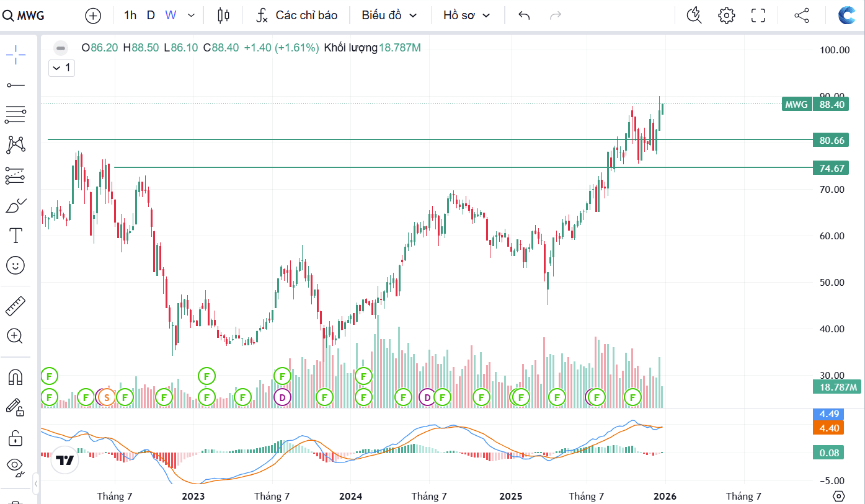Select the forecasting position tool
This screenshot has width=865, height=504.
16,175
